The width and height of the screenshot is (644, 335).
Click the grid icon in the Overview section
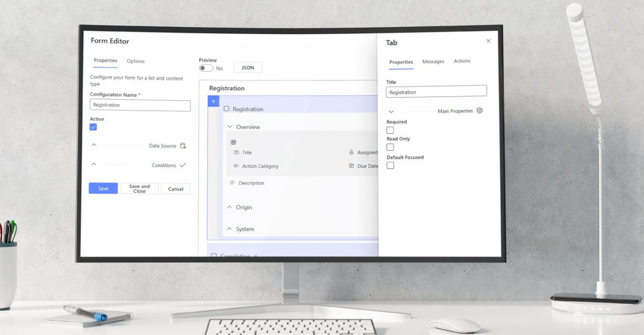coord(232,142)
